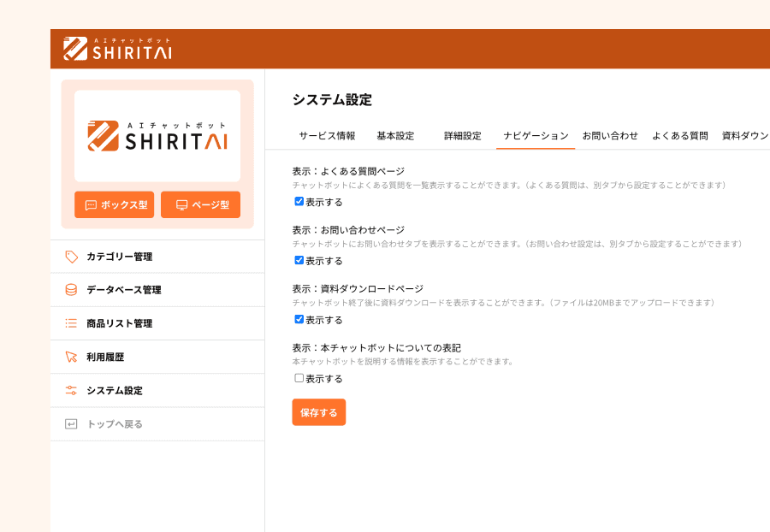Open 商品リスト管理 in the sidebar

(157, 323)
